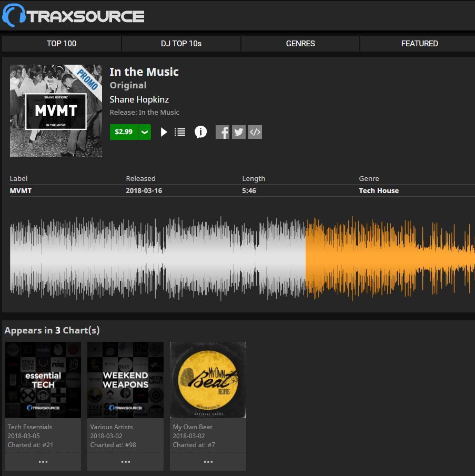Jump to the orange waveform section
The image size is (475, 476).
pos(390,258)
